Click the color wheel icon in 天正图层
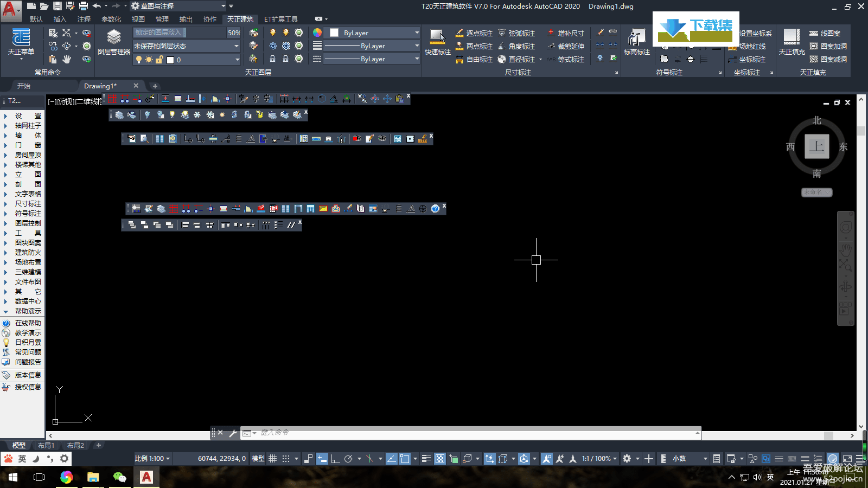Screen dimensions: 868x488 coord(317,33)
